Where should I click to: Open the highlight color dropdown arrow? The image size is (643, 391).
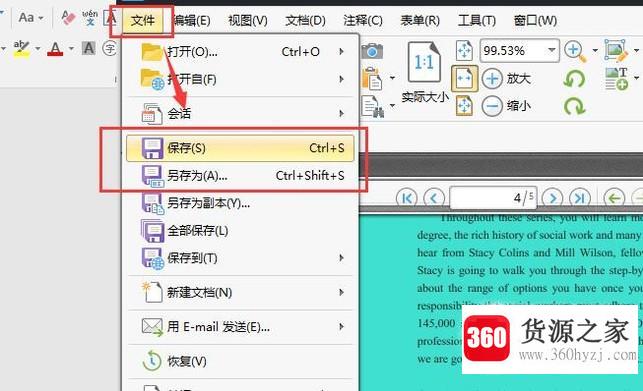(38, 48)
